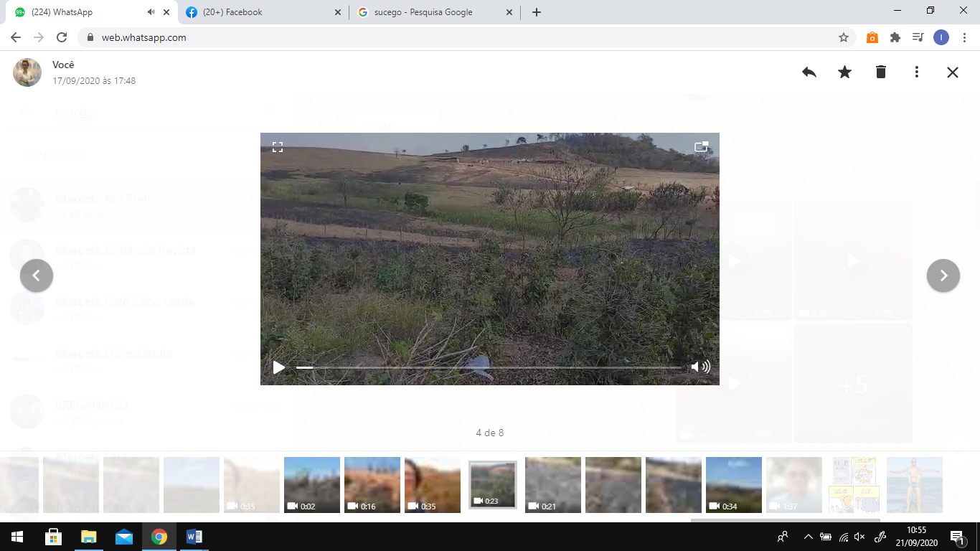Viewport: 980px width, 551px height.
Task: Open the three-dot more options menu
Action: click(x=917, y=72)
